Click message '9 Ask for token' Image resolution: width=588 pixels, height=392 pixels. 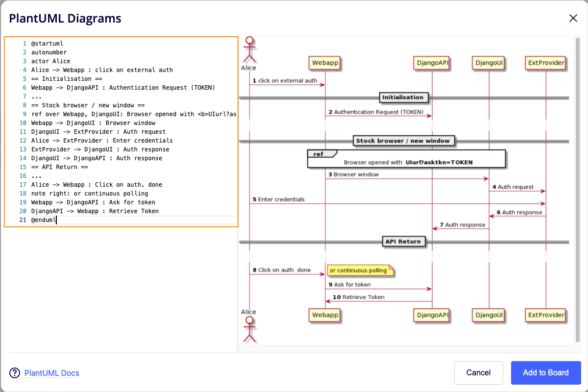(x=349, y=284)
